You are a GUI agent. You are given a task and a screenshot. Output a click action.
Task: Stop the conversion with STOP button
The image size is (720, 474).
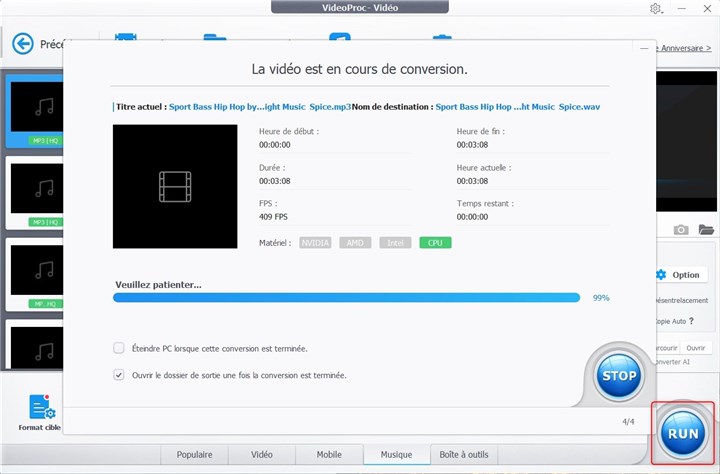[x=619, y=375]
